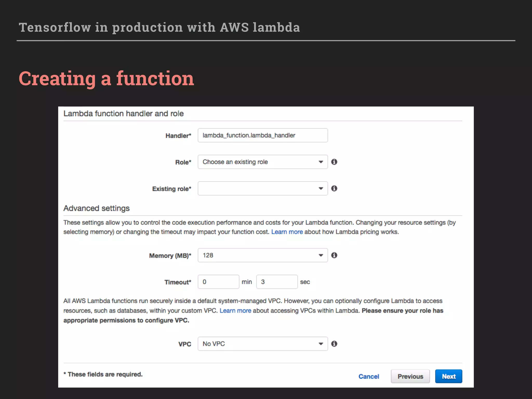Expand the empty Existing role dropdown
The image size is (532, 399).
(263, 188)
